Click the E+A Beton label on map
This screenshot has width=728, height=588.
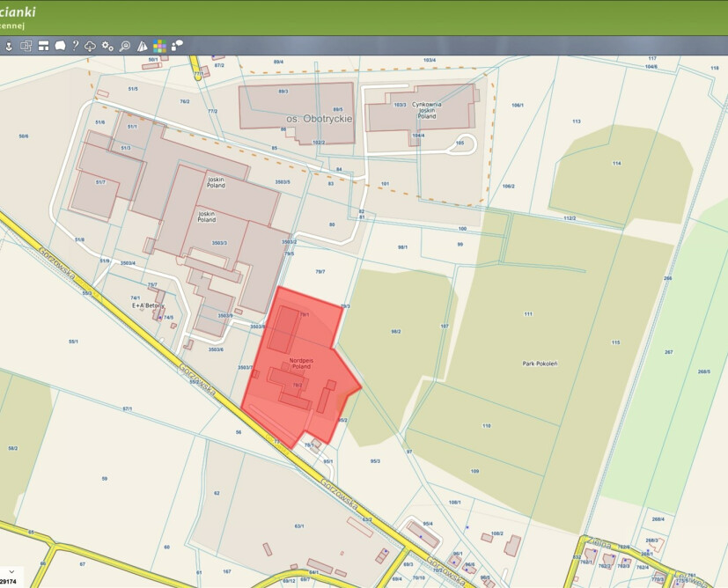click(x=148, y=305)
